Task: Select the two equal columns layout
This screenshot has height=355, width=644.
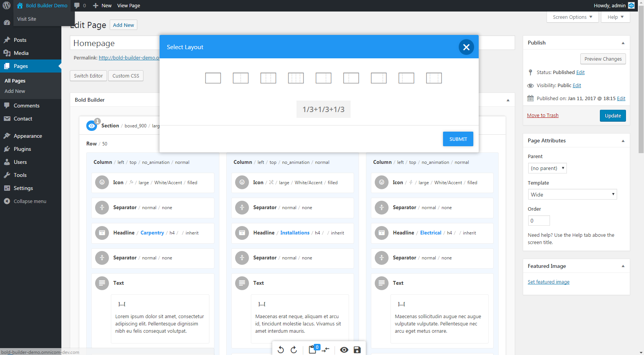Action: point(240,78)
